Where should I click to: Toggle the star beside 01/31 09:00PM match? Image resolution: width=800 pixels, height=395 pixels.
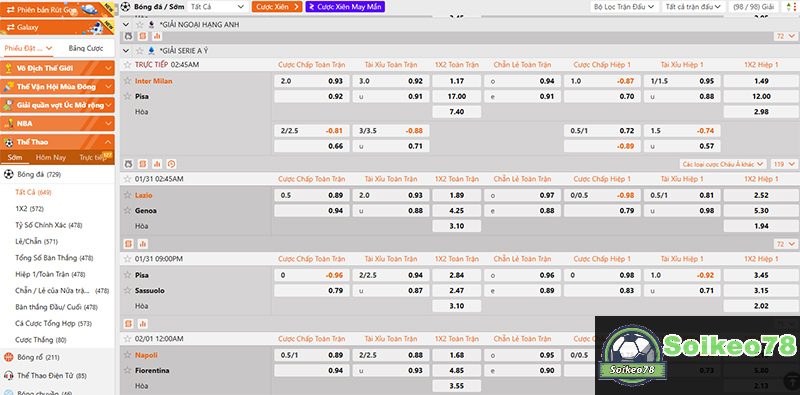coord(128,259)
